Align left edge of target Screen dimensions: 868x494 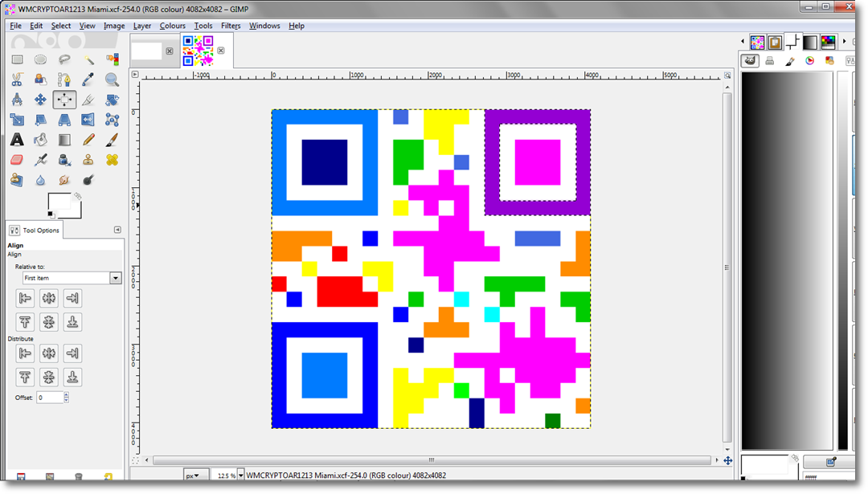pyautogui.click(x=25, y=298)
